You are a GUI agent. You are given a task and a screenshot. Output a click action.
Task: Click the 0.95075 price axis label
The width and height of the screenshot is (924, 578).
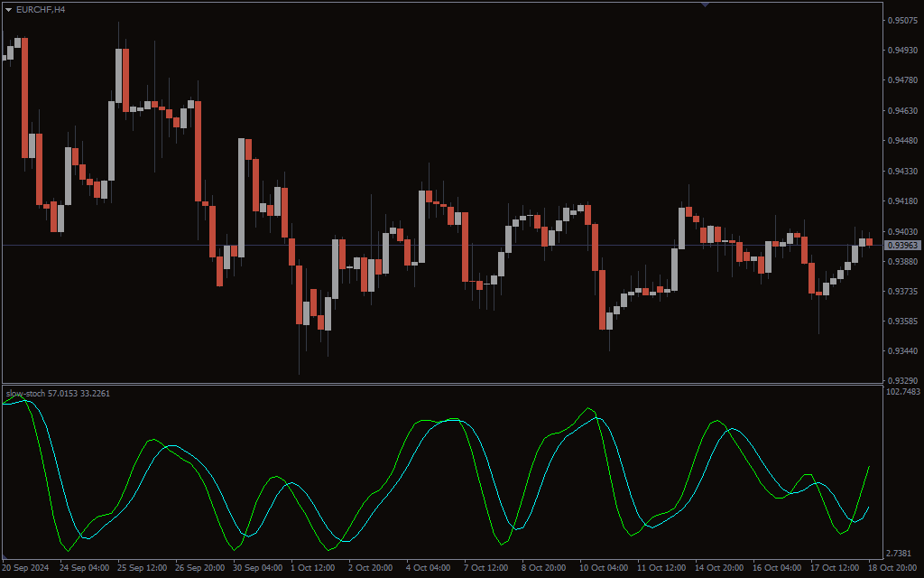pyautogui.click(x=902, y=20)
